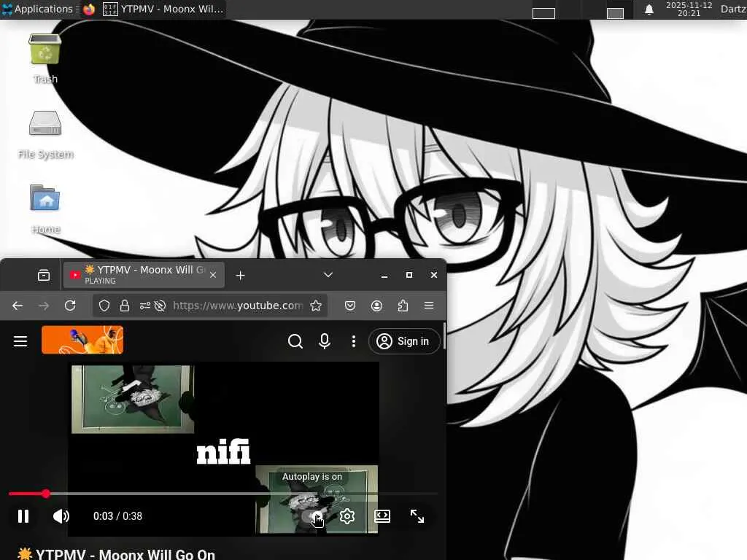Start voice search microphone icon
Screen dimensions: 747x560
coord(325,341)
